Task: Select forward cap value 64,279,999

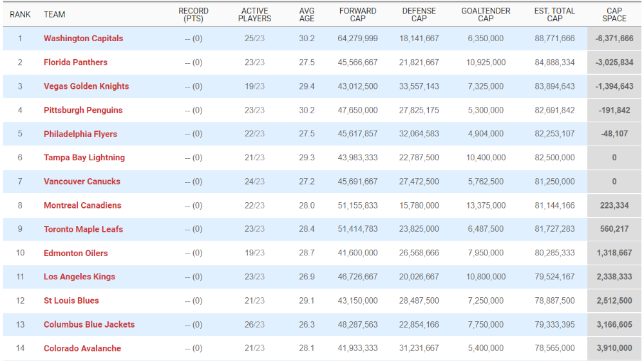Action: [357, 39]
